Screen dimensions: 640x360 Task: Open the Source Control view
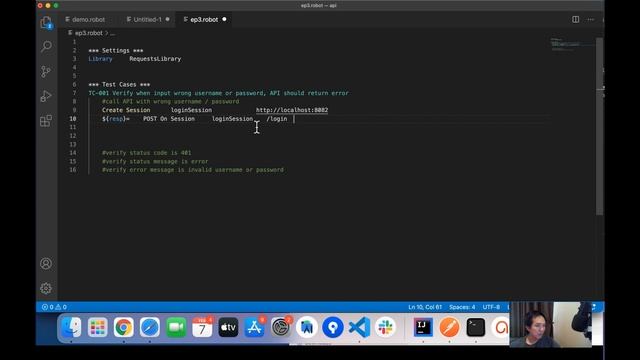[46, 71]
